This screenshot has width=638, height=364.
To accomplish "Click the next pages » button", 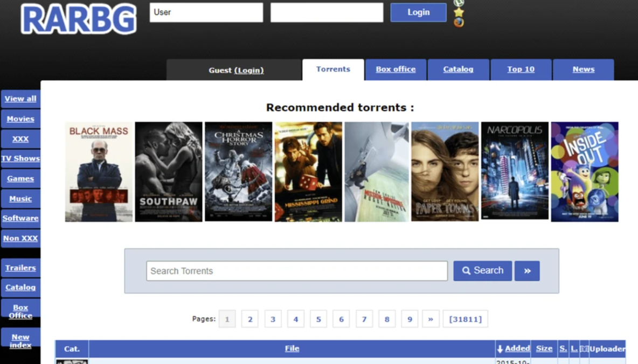I will 431,319.
